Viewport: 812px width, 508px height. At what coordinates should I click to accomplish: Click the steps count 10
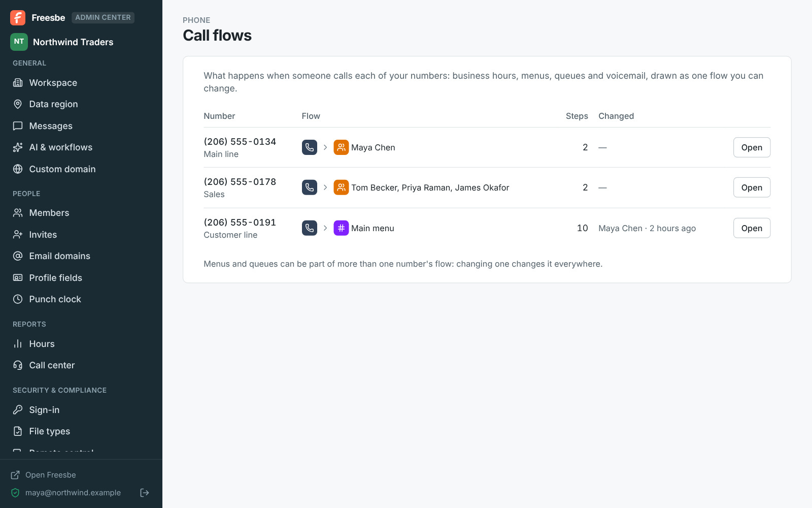tap(583, 228)
